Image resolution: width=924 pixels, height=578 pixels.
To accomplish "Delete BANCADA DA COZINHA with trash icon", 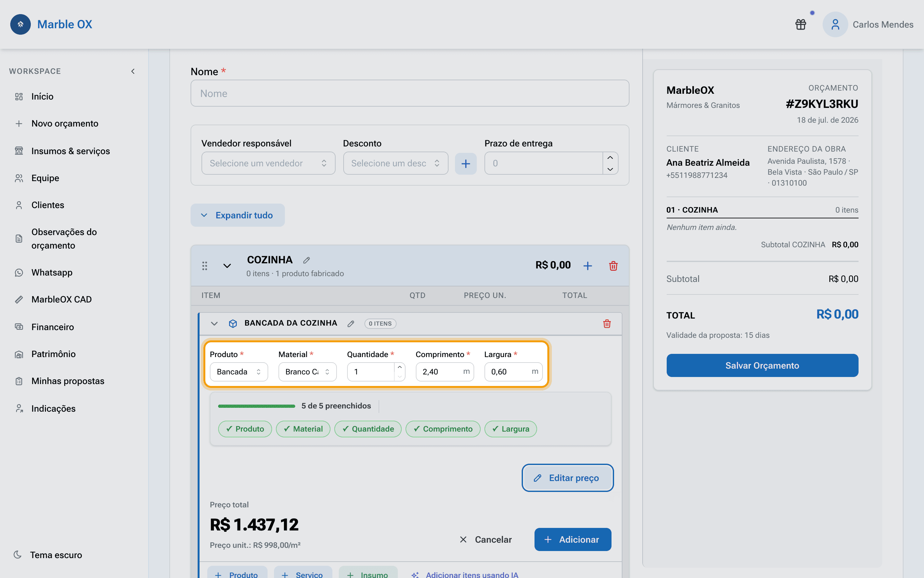I will 607,324.
